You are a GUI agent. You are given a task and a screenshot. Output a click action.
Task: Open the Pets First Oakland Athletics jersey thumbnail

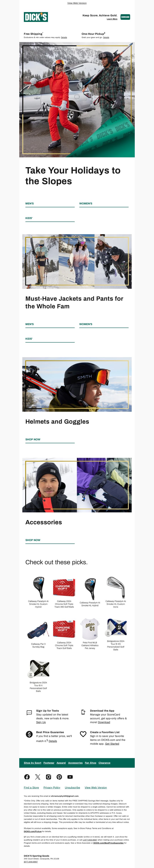(90, 629)
